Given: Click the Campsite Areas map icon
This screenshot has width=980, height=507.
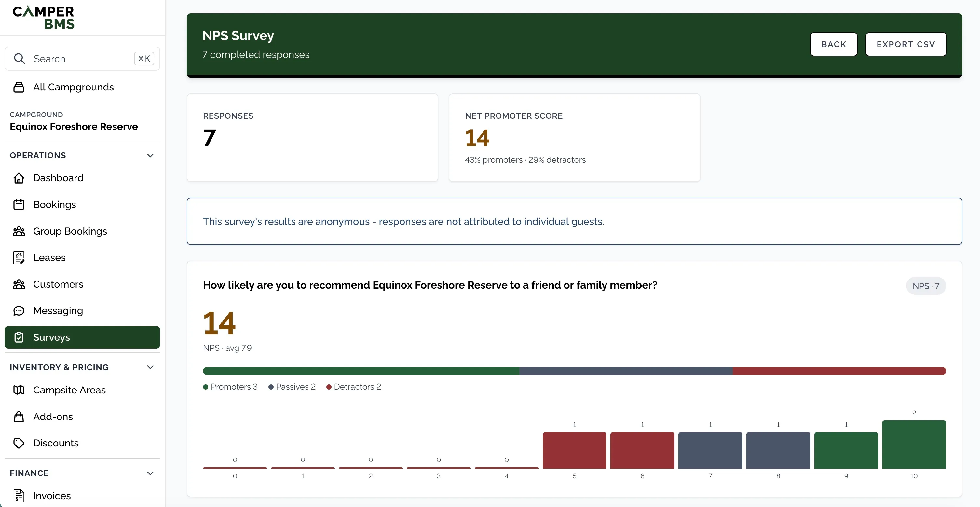Looking at the screenshot, I should 19,390.
